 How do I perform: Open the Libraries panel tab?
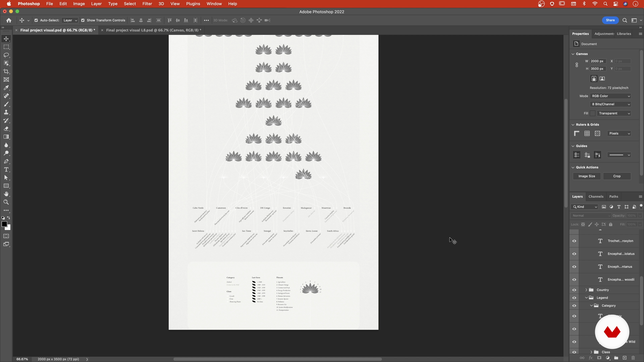[624, 34]
